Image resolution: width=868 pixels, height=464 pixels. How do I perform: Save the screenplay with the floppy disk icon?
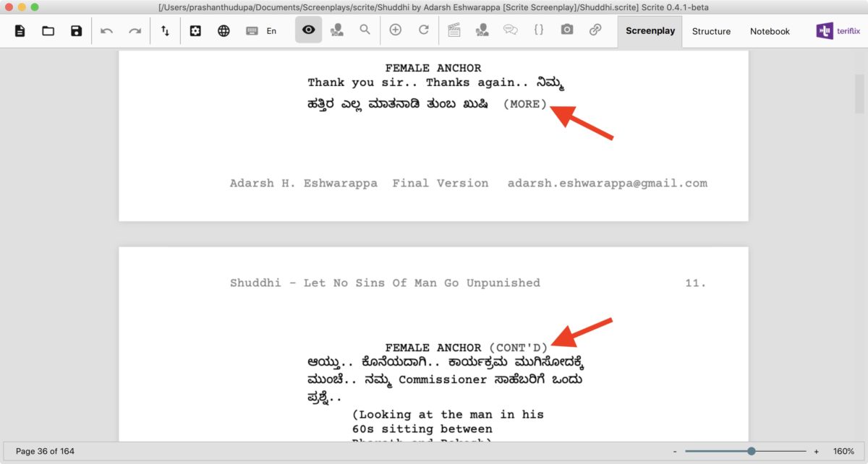[x=76, y=31]
